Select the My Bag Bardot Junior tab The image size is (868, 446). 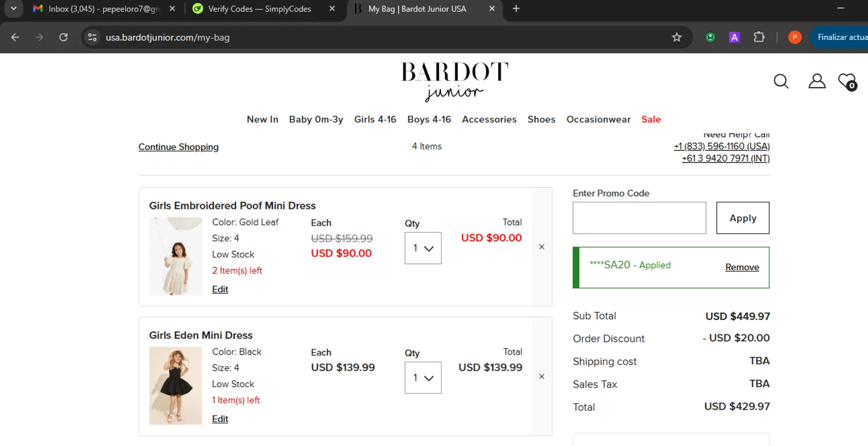tap(424, 9)
